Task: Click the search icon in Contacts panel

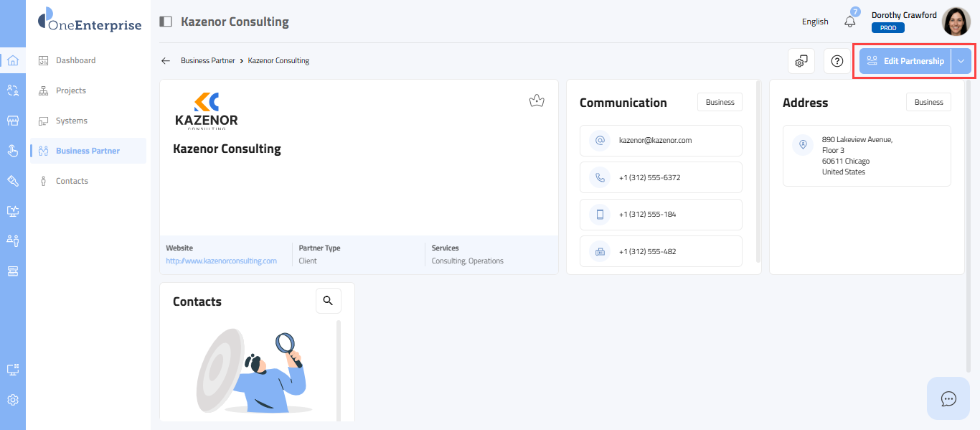Action: (328, 301)
